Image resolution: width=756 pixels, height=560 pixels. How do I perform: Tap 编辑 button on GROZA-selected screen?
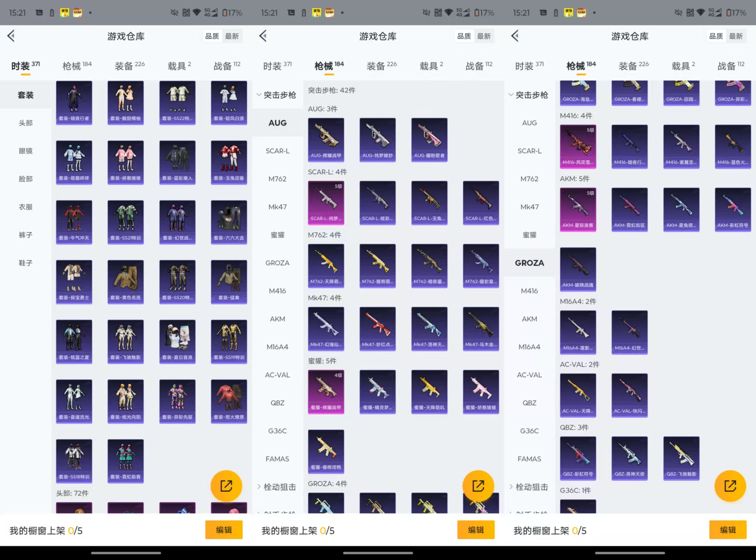[728, 530]
